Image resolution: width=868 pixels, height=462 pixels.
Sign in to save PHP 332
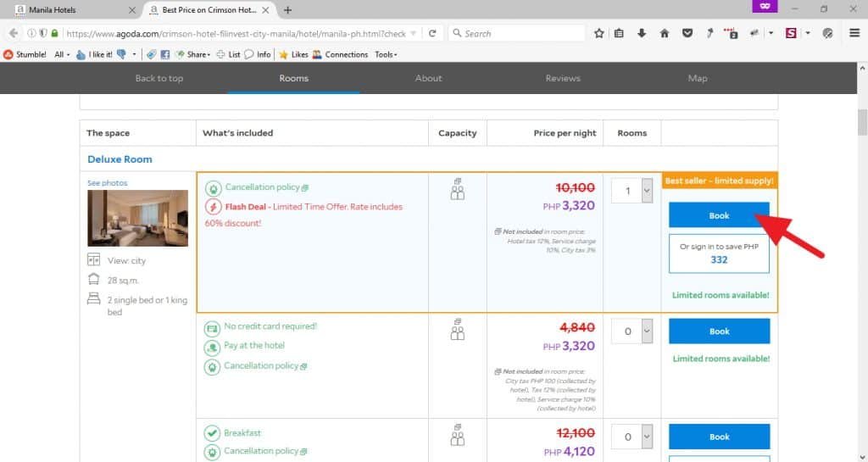pyautogui.click(x=719, y=253)
